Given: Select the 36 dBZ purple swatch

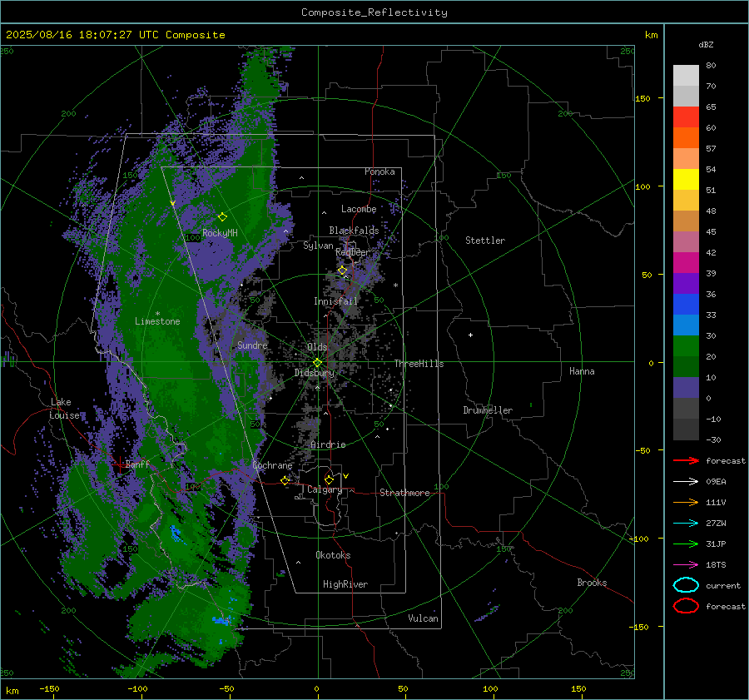Looking at the screenshot, I should (686, 283).
